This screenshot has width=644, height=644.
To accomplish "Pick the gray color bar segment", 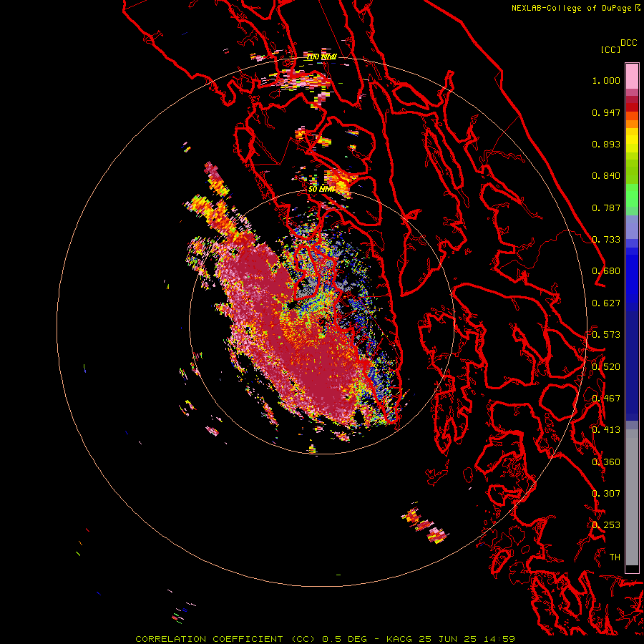I will click(632, 497).
